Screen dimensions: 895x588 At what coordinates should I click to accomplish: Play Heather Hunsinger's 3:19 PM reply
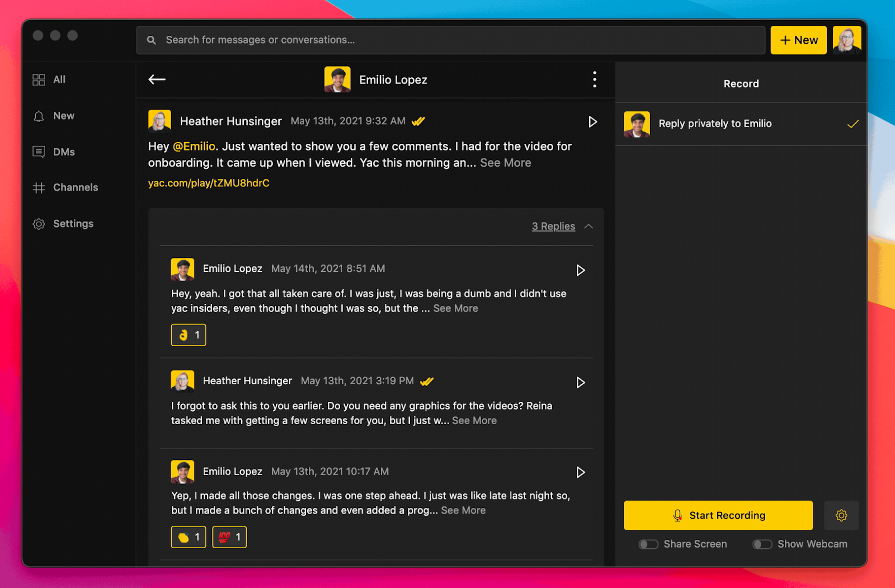[x=581, y=382]
